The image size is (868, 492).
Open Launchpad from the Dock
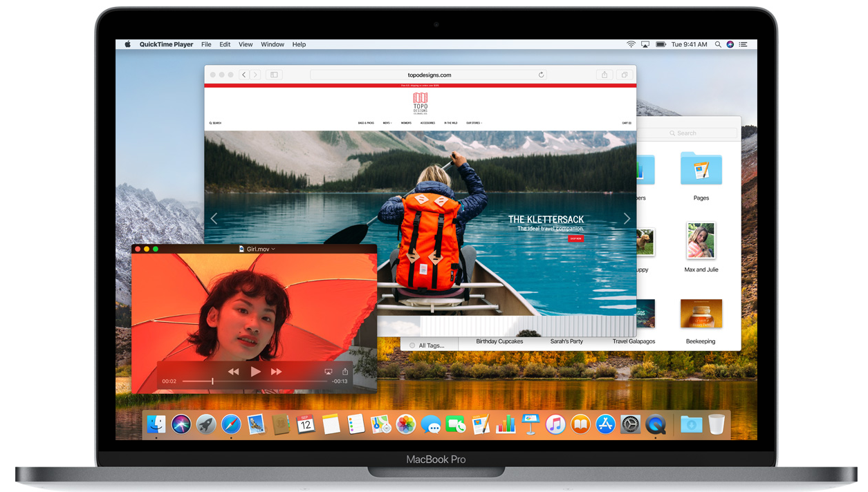[x=206, y=424]
